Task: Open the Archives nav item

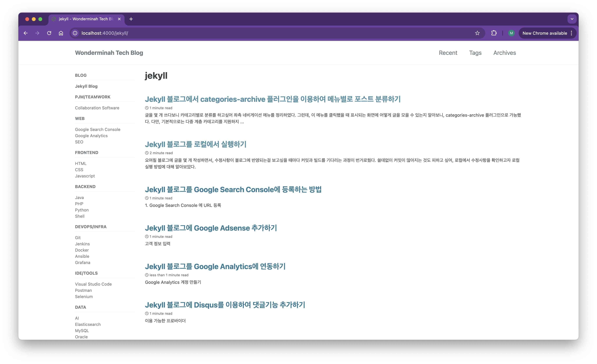Action: tap(504, 53)
